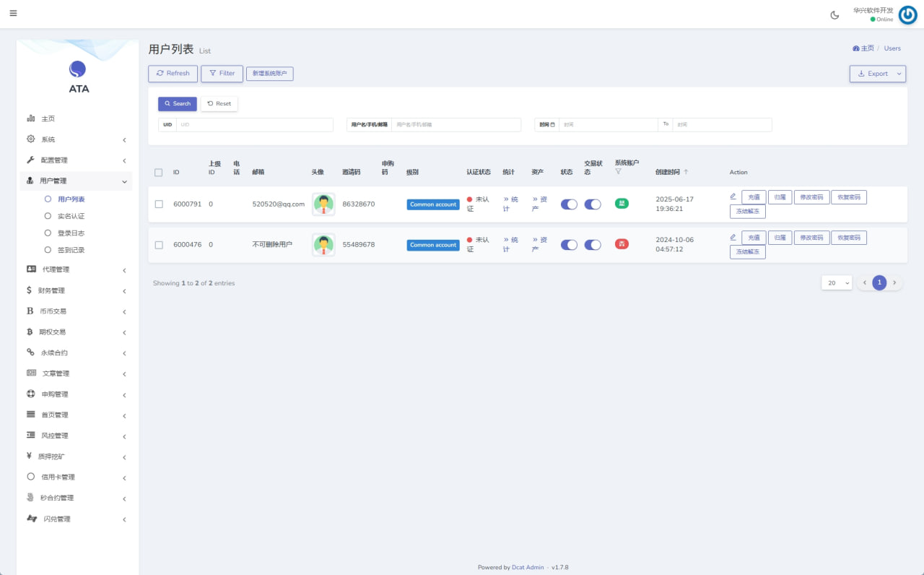The width and height of the screenshot is (924, 575).
Task: Click the Search button
Action: pos(177,103)
